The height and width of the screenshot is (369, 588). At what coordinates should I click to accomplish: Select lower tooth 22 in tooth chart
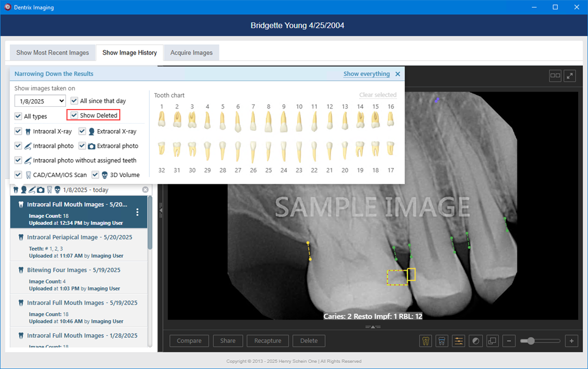tap(314, 152)
